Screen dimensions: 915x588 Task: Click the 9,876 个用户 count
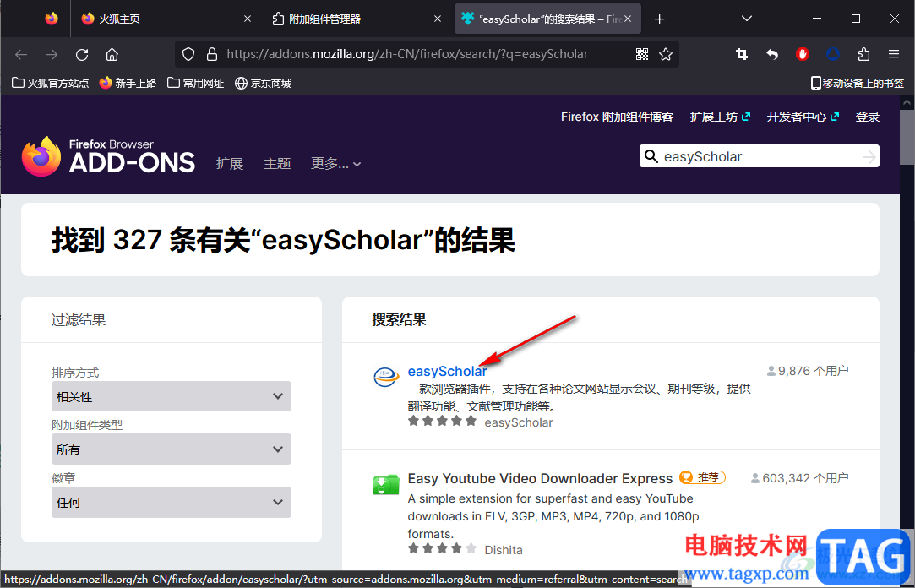(x=808, y=371)
